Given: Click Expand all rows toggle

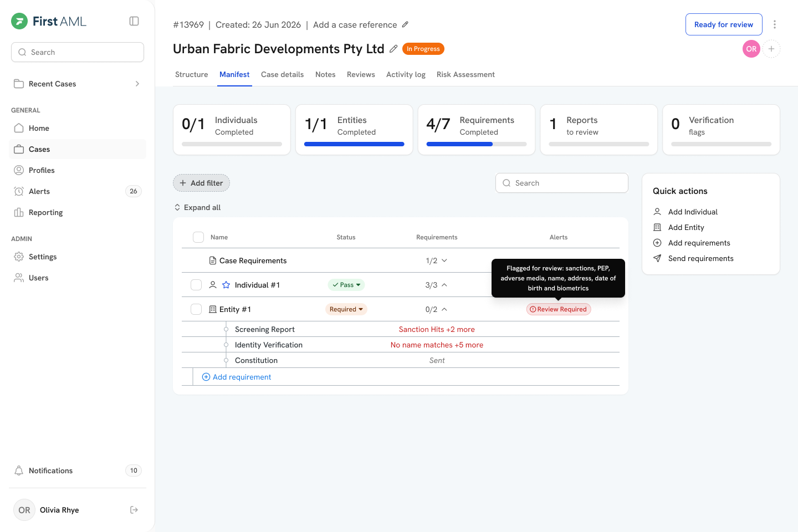Looking at the screenshot, I should [x=197, y=207].
